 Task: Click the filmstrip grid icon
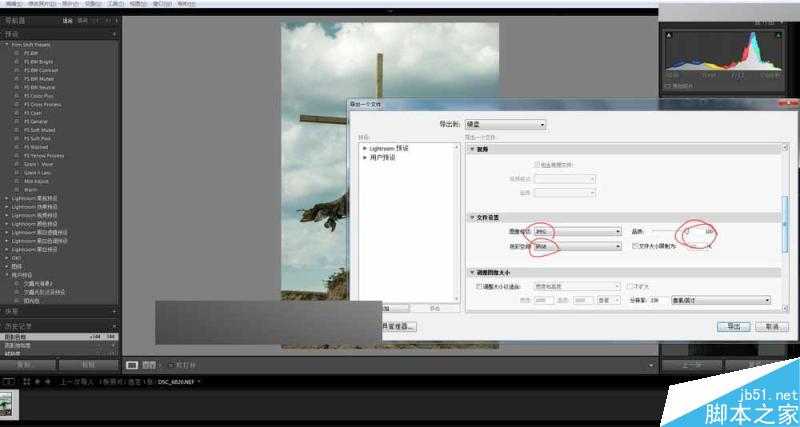tap(26, 381)
